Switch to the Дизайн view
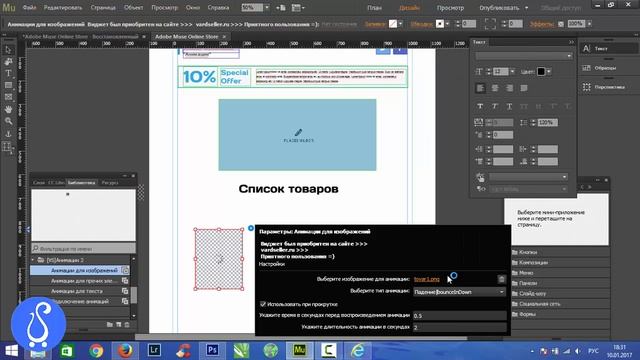The image size is (640, 360). point(409,8)
